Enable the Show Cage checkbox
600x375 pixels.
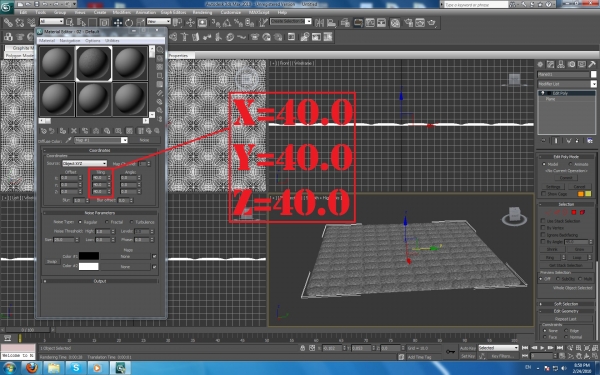(x=543, y=194)
